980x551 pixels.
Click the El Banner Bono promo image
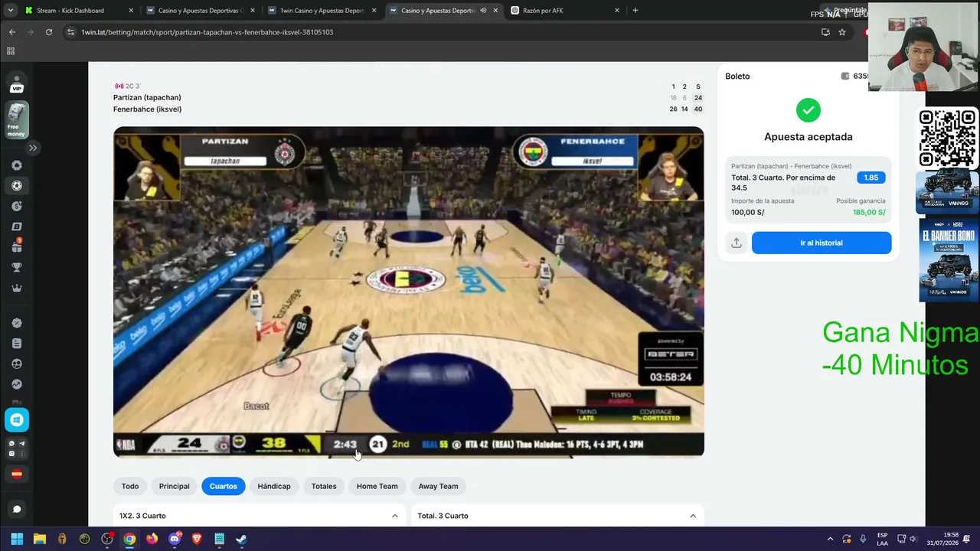pyautogui.click(x=949, y=261)
